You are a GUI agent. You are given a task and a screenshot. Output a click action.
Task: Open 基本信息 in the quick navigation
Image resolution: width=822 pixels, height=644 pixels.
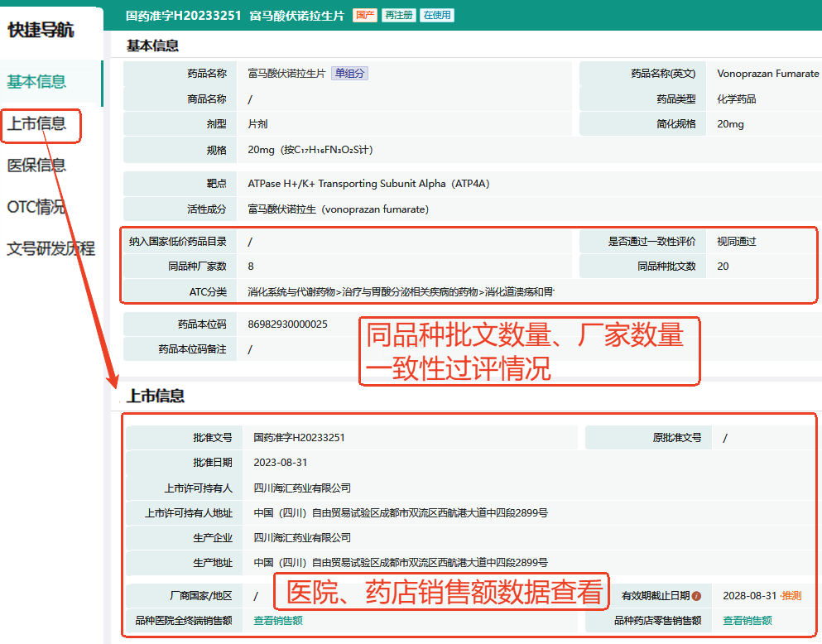[36, 82]
